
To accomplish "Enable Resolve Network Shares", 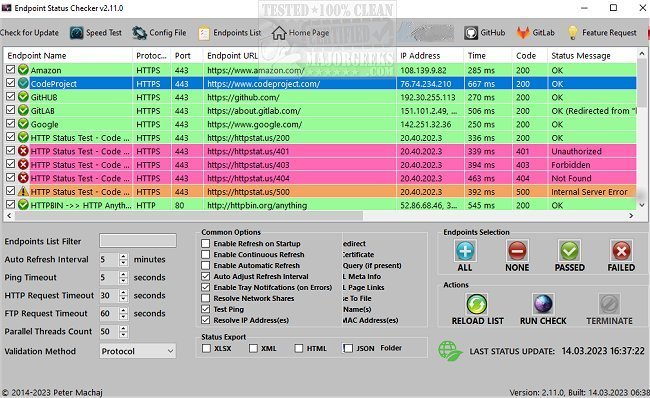I will pos(206,298).
